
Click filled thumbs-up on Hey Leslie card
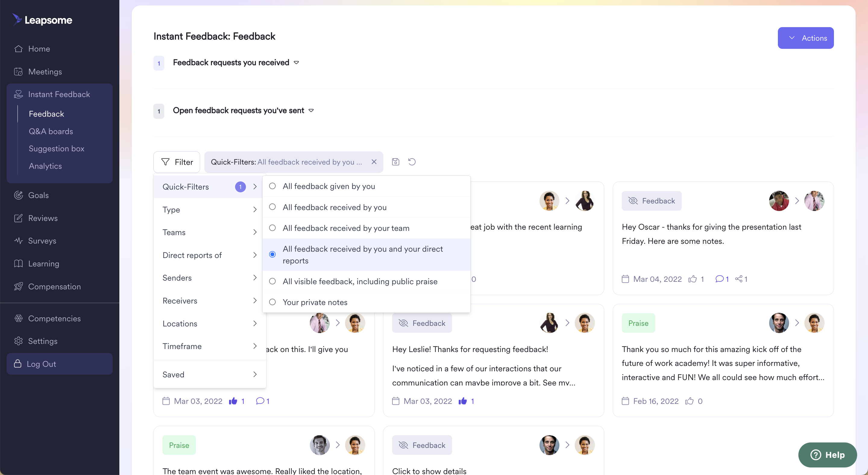coord(463,401)
